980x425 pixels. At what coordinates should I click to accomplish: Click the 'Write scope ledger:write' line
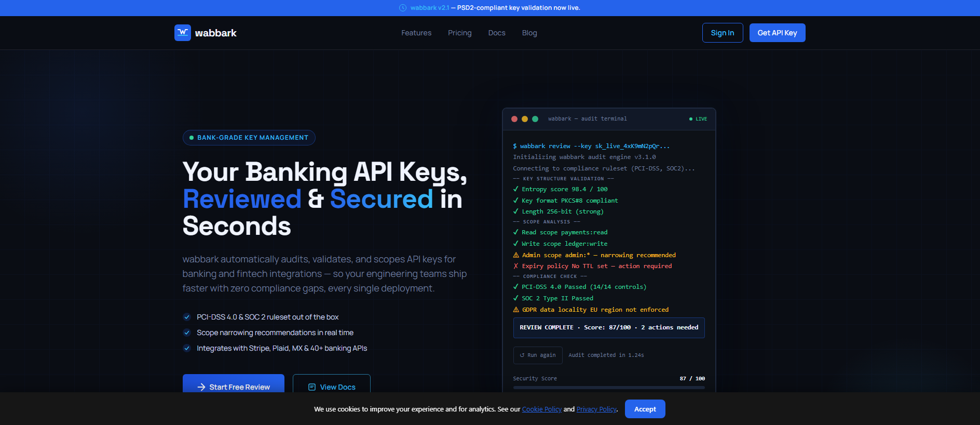pyautogui.click(x=560, y=244)
